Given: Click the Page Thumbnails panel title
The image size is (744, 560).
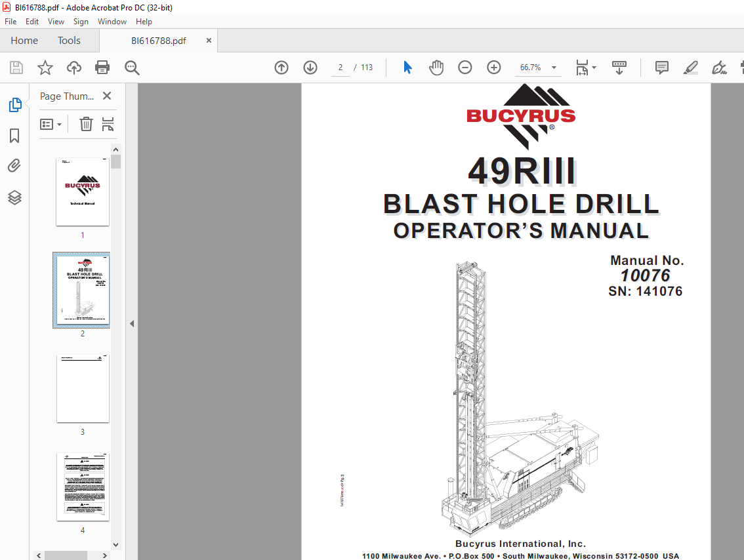Looking at the screenshot, I should coord(67,96).
